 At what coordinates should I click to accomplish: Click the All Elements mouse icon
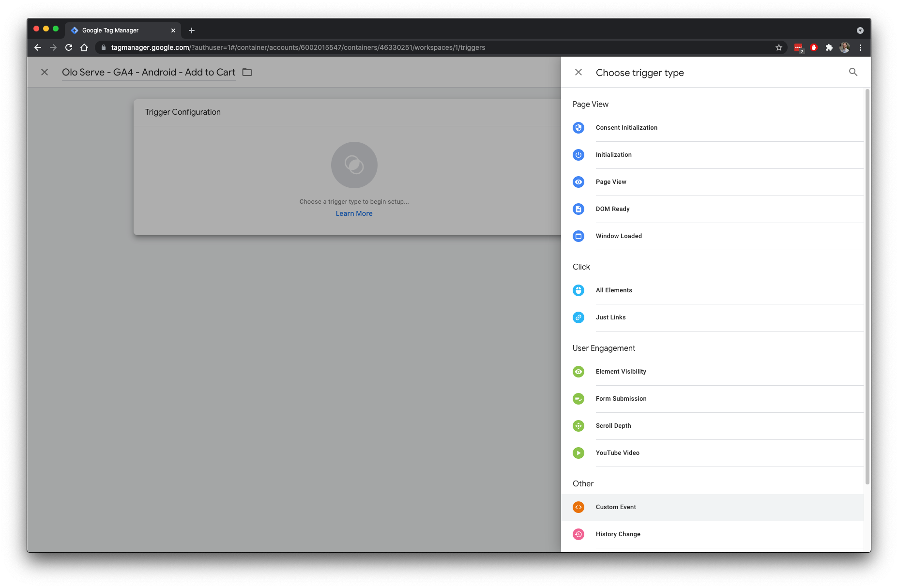pyautogui.click(x=578, y=290)
